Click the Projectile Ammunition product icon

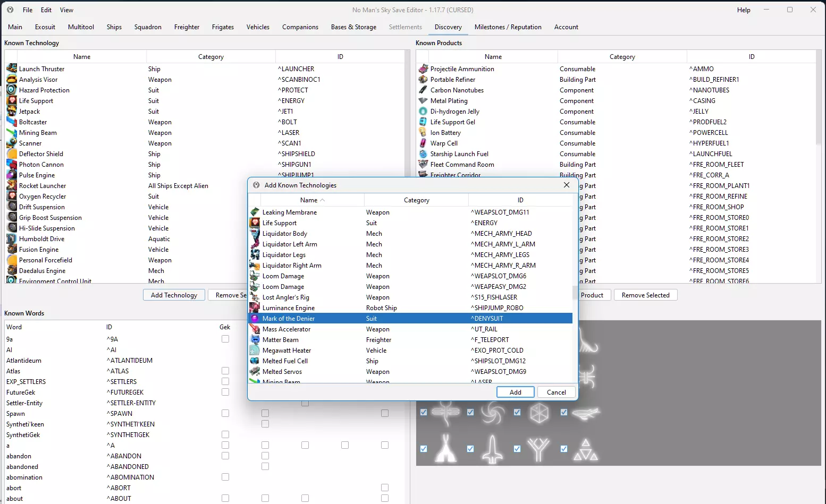[x=423, y=69]
